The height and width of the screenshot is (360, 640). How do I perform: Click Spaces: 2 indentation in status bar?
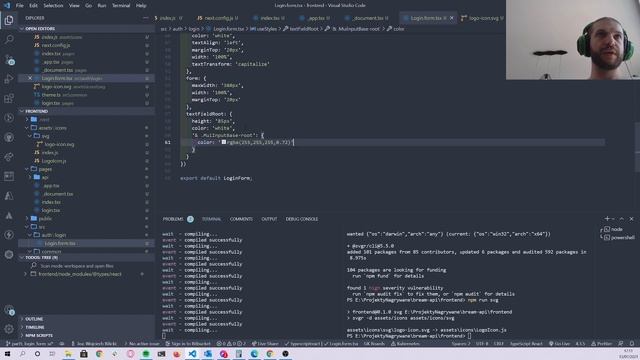tap(461, 344)
